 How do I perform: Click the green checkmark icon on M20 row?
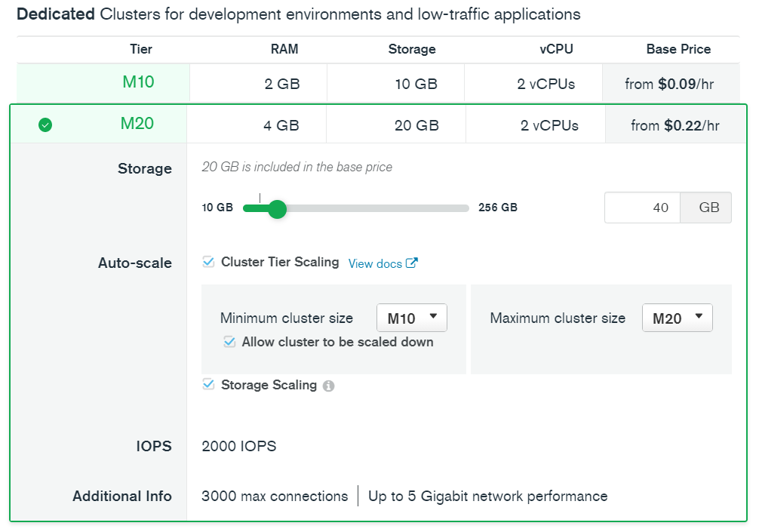pyautogui.click(x=45, y=125)
